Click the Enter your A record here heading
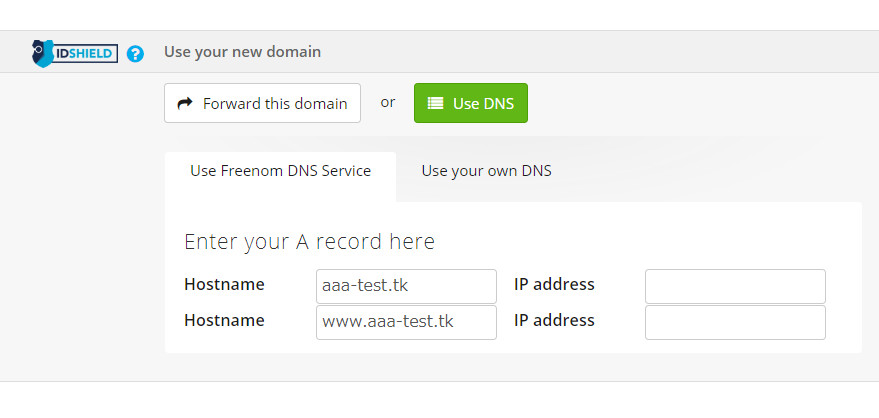The image size is (879, 418). tap(309, 242)
